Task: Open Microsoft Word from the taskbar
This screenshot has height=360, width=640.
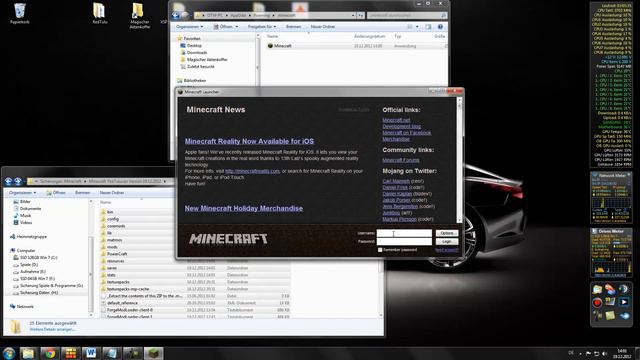Action: [91, 353]
